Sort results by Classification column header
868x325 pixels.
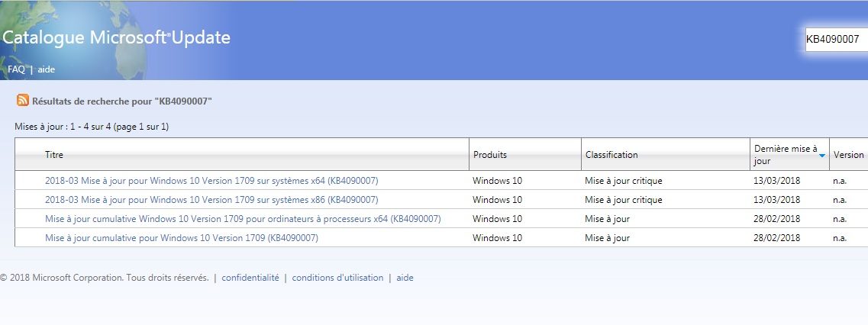(611, 155)
